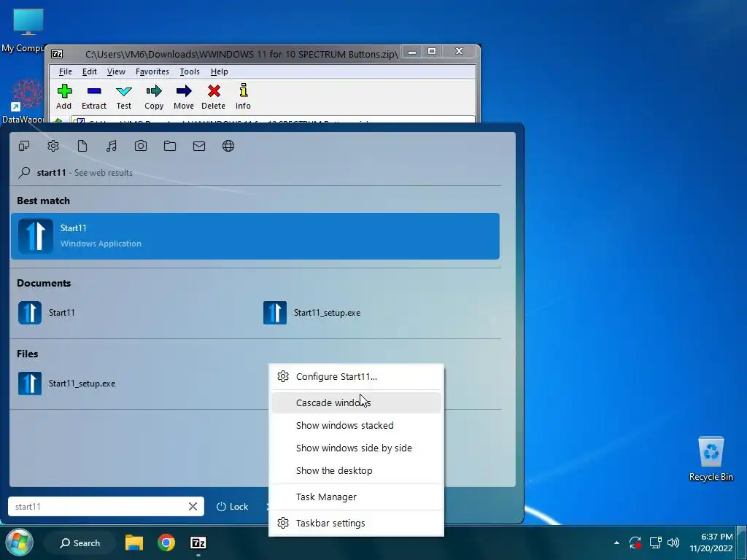Filter search results by photos camera icon
Image resolution: width=747 pixels, height=560 pixels.
[x=141, y=146]
